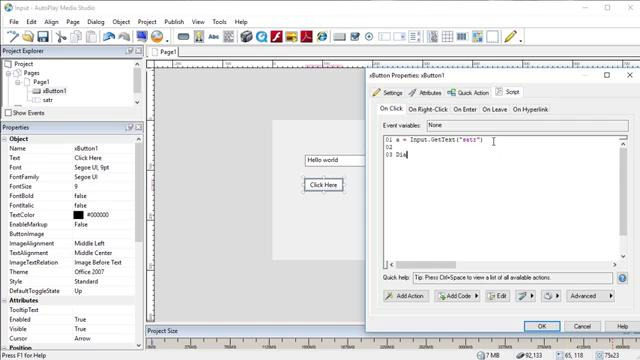
Task: Switch to the Quick Action tab
Action: coord(468,93)
